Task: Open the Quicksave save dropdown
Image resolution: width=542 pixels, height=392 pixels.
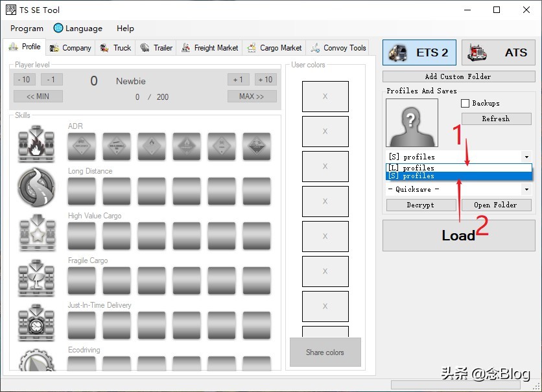Action: (526, 189)
